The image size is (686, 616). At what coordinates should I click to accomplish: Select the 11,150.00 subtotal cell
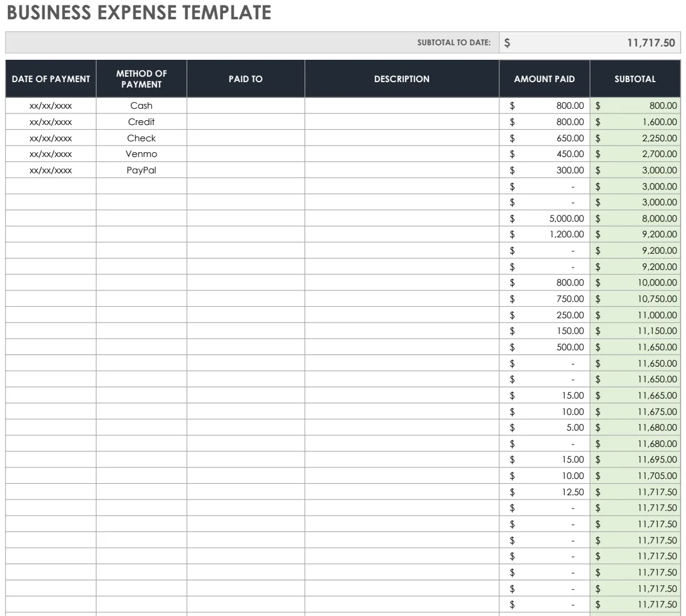(635, 331)
